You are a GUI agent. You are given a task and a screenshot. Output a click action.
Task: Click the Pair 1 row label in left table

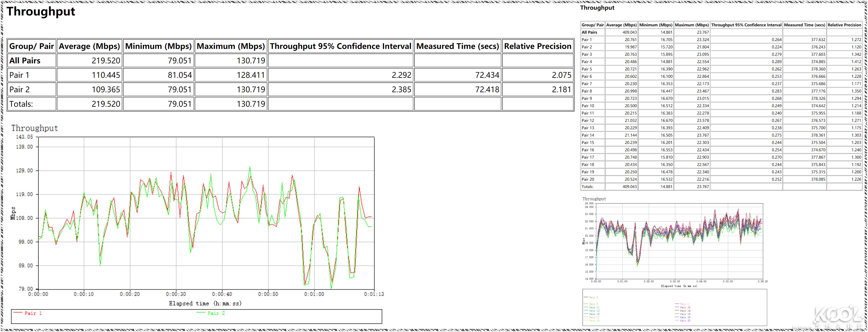20,75
